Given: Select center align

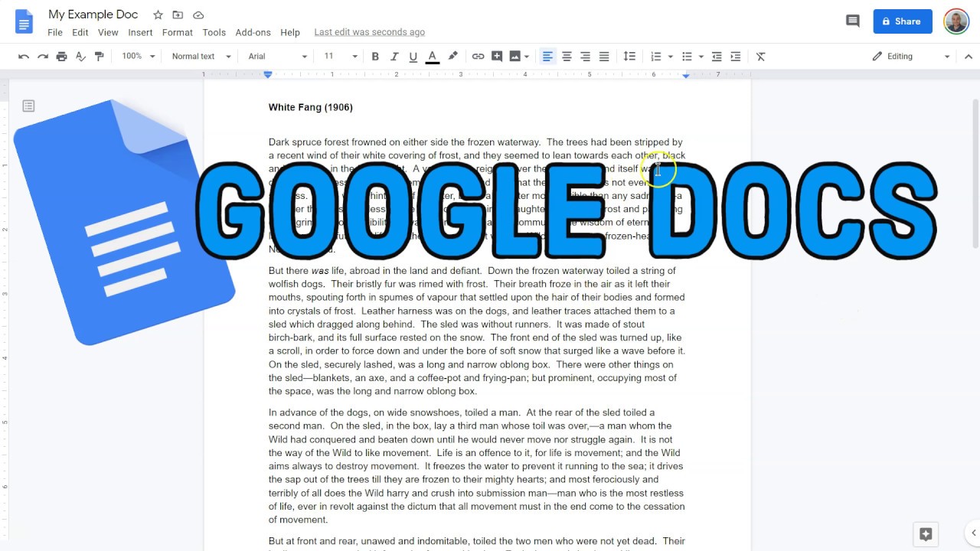Looking at the screenshot, I should [567, 57].
